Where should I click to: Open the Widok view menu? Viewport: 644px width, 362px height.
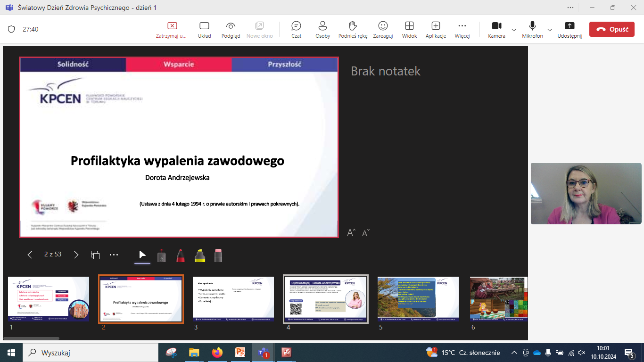pos(409,29)
